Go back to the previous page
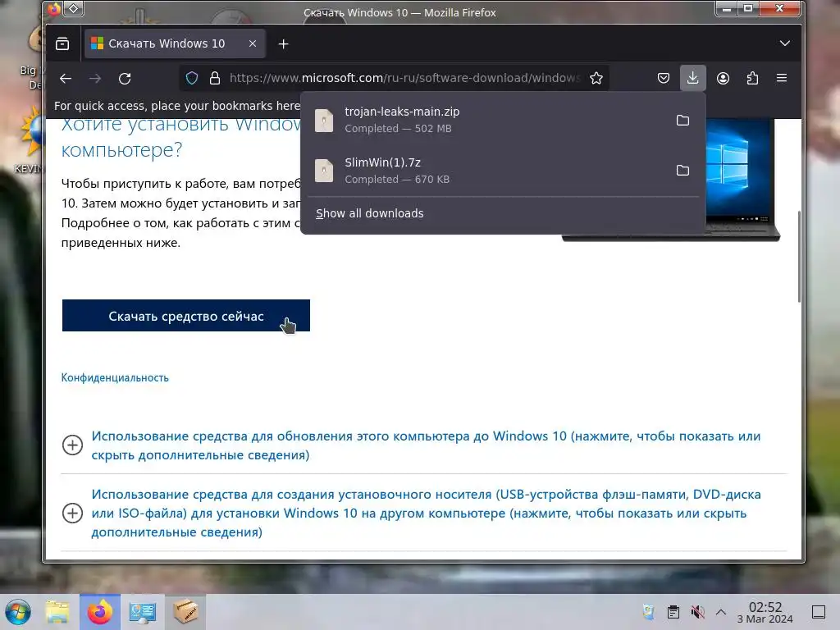 (66, 79)
